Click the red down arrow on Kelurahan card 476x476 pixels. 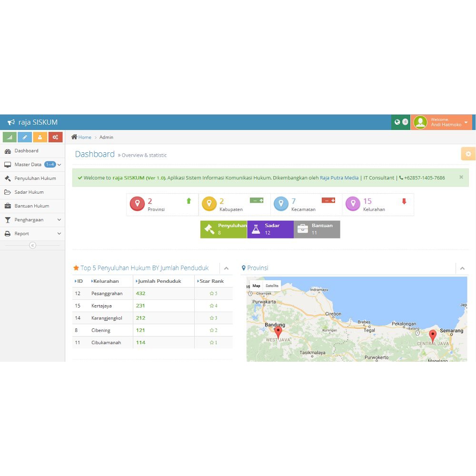(404, 201)
